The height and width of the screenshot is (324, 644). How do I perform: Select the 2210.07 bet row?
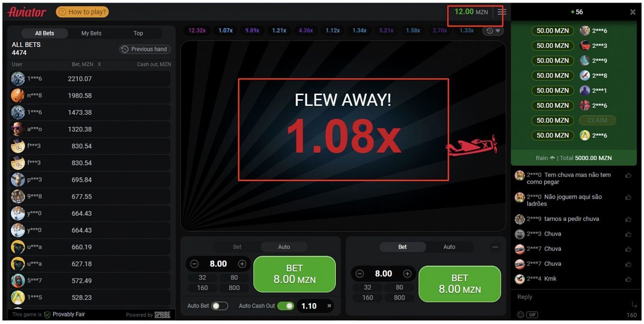90,79
